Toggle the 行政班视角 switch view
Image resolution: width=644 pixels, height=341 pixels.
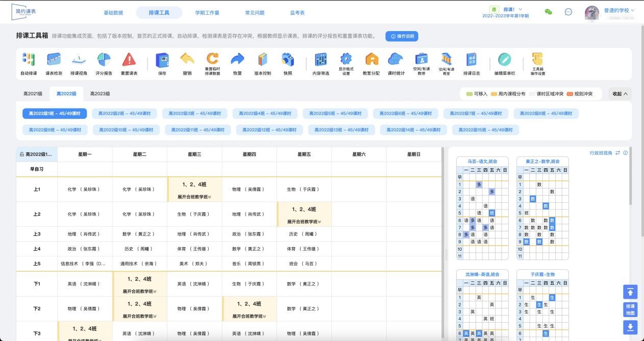(617, 153)
